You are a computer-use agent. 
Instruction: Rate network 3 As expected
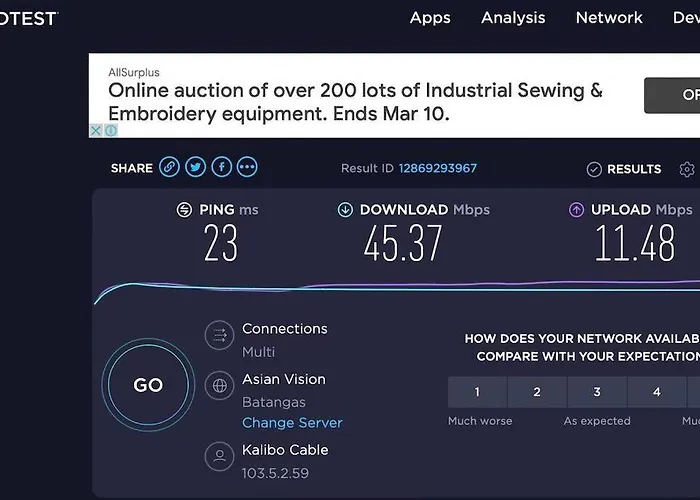point(597,392)
